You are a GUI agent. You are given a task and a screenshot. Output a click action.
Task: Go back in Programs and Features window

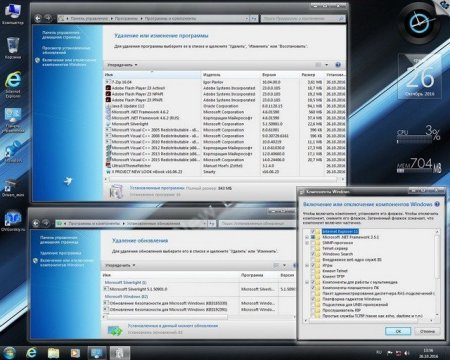(x=38, y=18)
